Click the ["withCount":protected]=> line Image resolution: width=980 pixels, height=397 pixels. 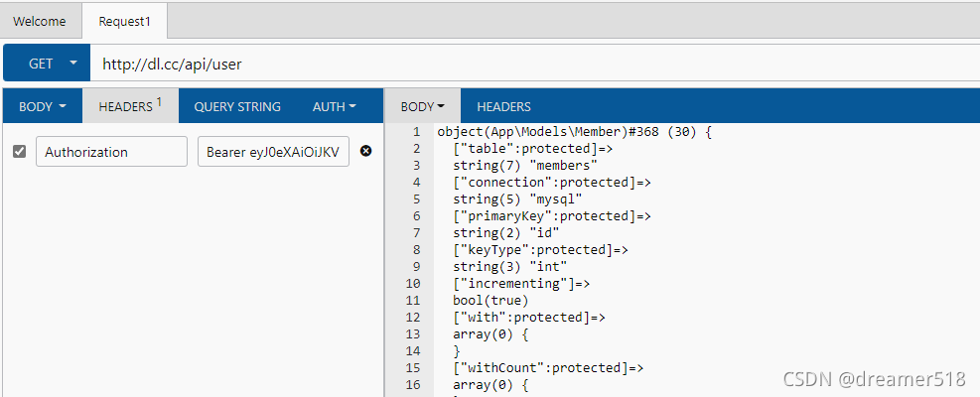coord(548,368)
